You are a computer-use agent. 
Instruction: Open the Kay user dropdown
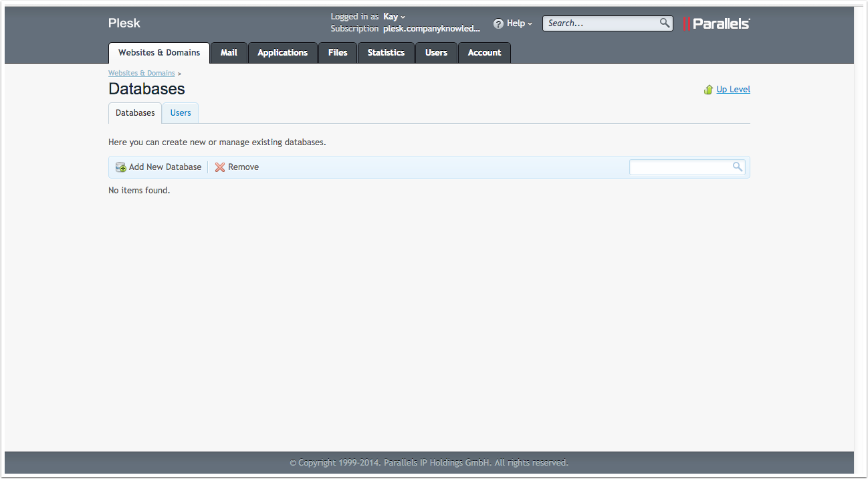pyautogui.click(x=395, y=17)
